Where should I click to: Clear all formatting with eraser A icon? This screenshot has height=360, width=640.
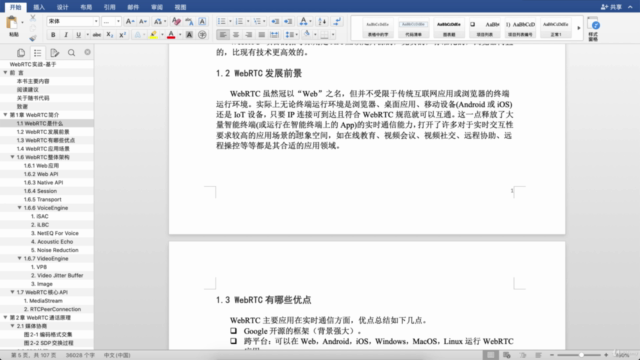click(176, 21)
